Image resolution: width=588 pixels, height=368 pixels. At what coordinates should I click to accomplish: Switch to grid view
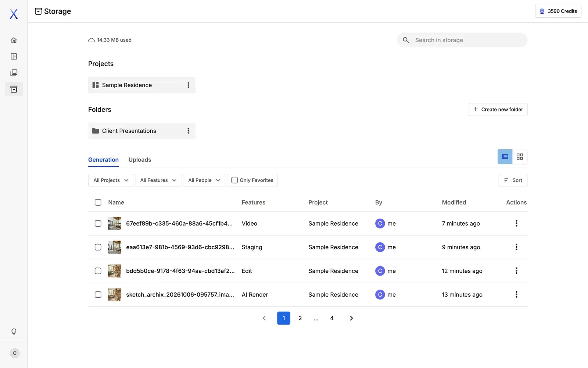pos(520,157)
